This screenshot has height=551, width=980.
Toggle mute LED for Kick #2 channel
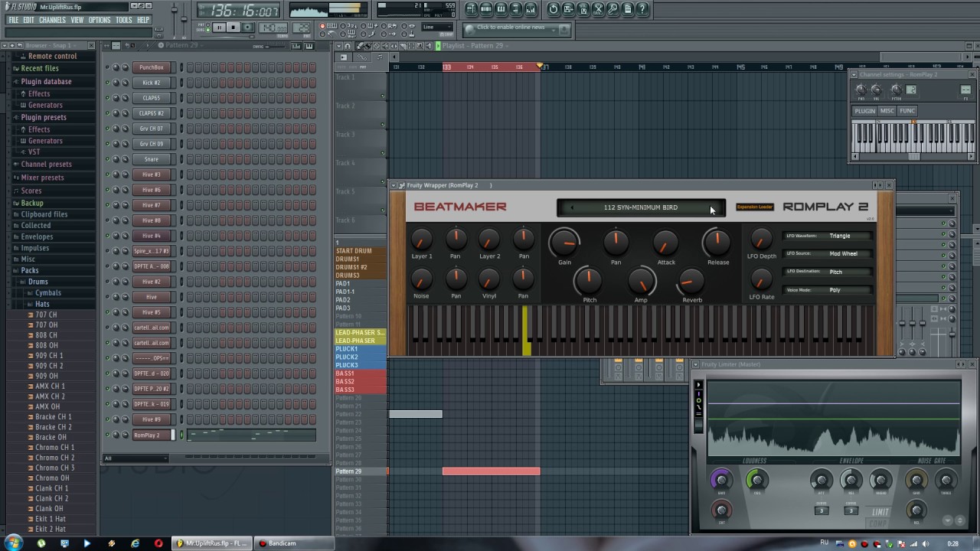[x=107, y=83]
